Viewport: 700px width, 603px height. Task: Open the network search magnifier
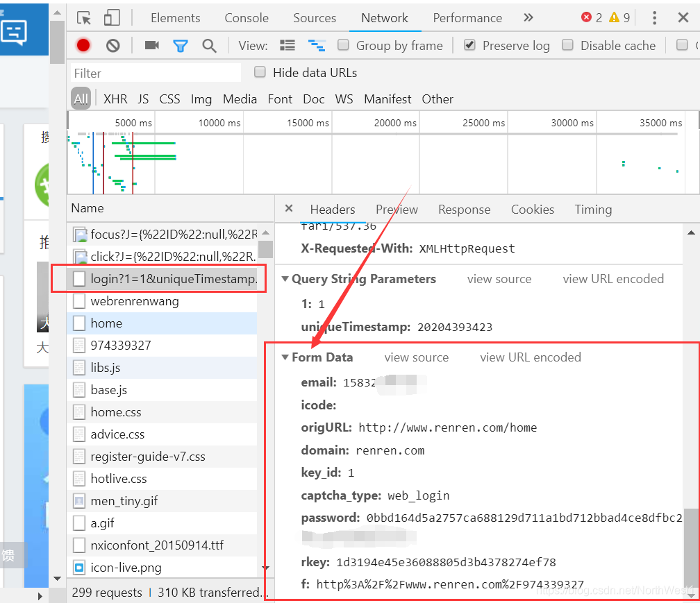point(209,46)
